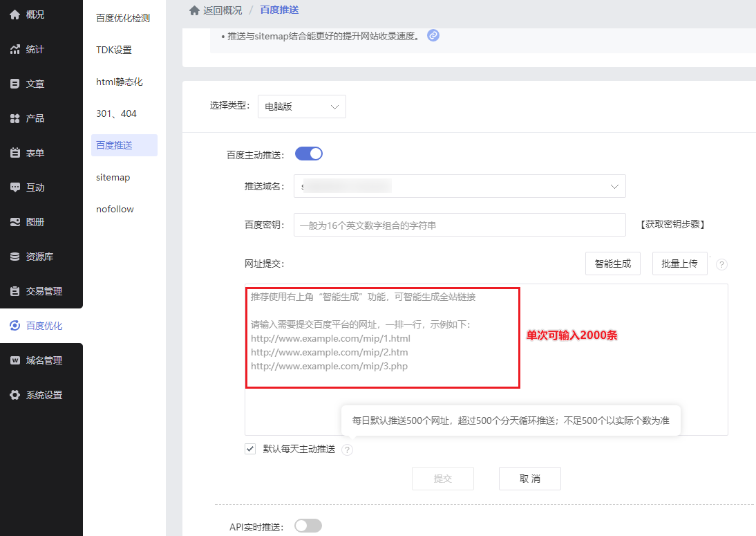Image resolution: width=756 pixels, height=536 pixels.
Task: Click the 资源库 database icon
Action: [x=15, y=257]
